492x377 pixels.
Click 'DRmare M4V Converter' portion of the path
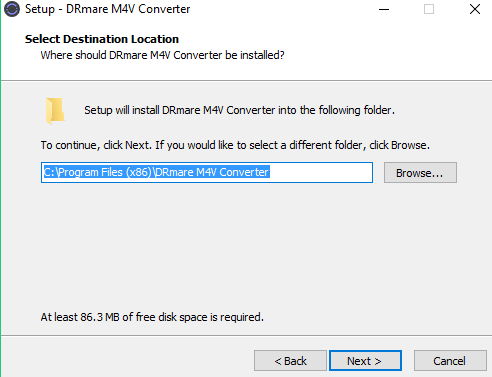pyautogui.click(x=212, y=172)
